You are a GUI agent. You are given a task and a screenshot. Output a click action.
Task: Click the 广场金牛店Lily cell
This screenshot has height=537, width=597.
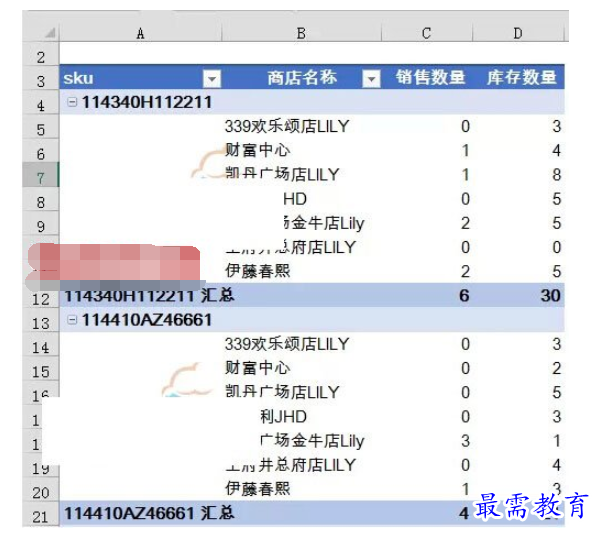point(312,441)
